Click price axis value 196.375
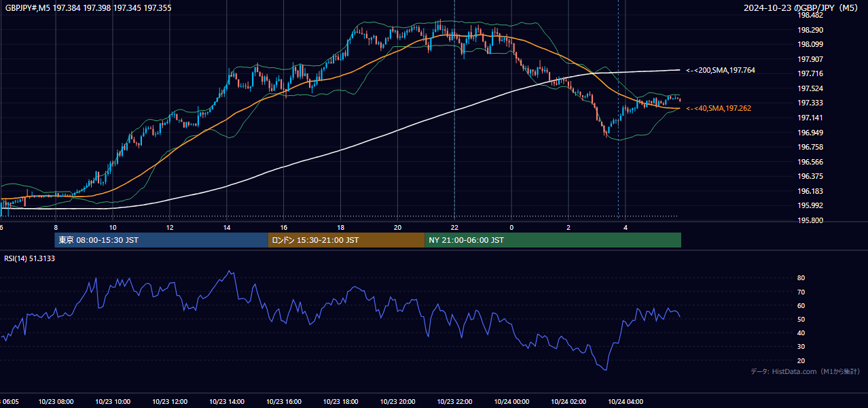 coord(810,176)
